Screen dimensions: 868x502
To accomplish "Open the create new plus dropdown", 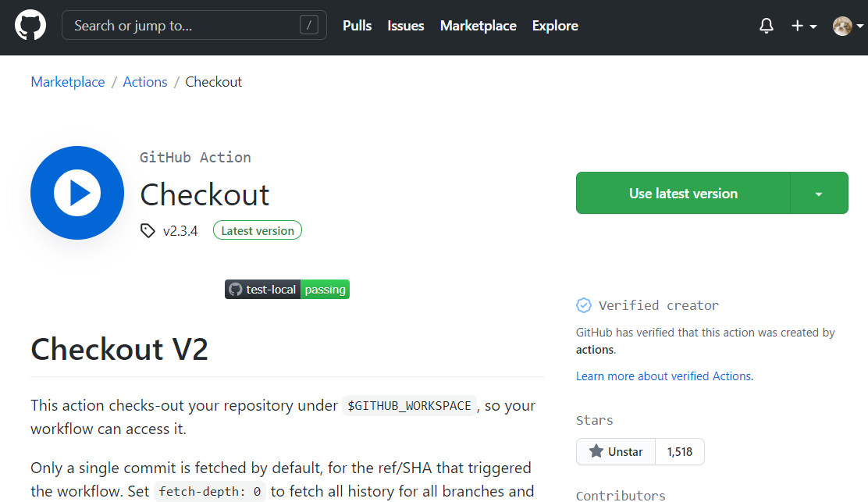I will pyautogui.click(x=802, y=25).
